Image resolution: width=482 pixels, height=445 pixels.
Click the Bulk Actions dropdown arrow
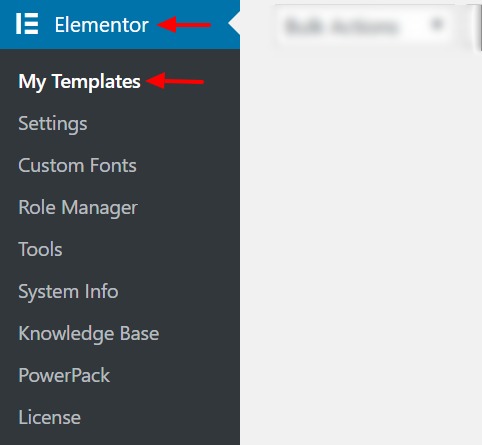click(x=436, y=24)
